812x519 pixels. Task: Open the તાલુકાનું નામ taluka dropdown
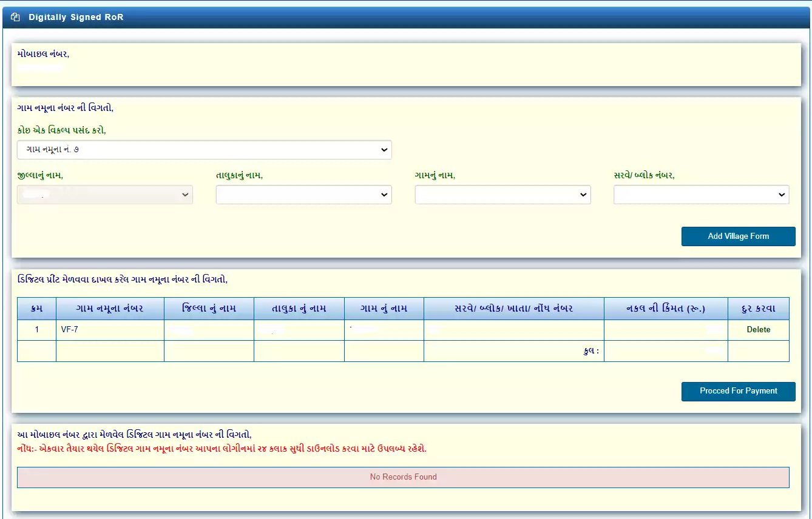coord(303,195)
